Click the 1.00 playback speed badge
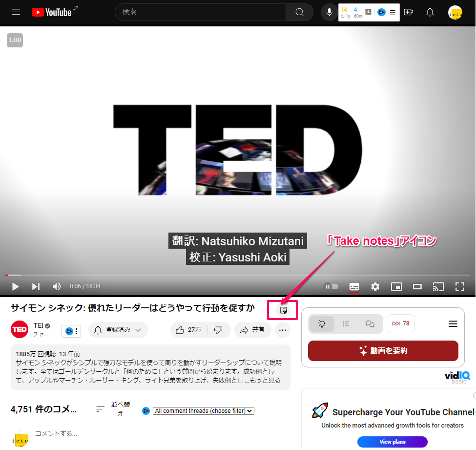Viewport: 476px width, 450px height. coord(15,40)
